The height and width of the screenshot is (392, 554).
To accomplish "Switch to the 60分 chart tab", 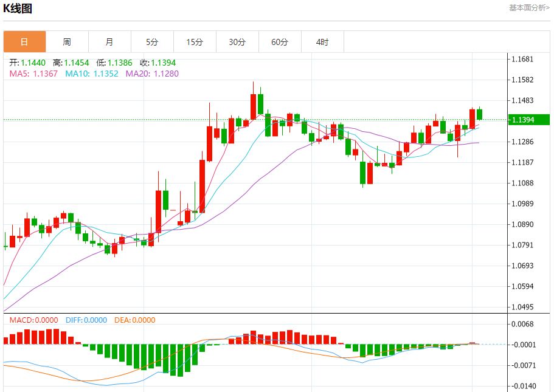I will [x=280, y=42].
